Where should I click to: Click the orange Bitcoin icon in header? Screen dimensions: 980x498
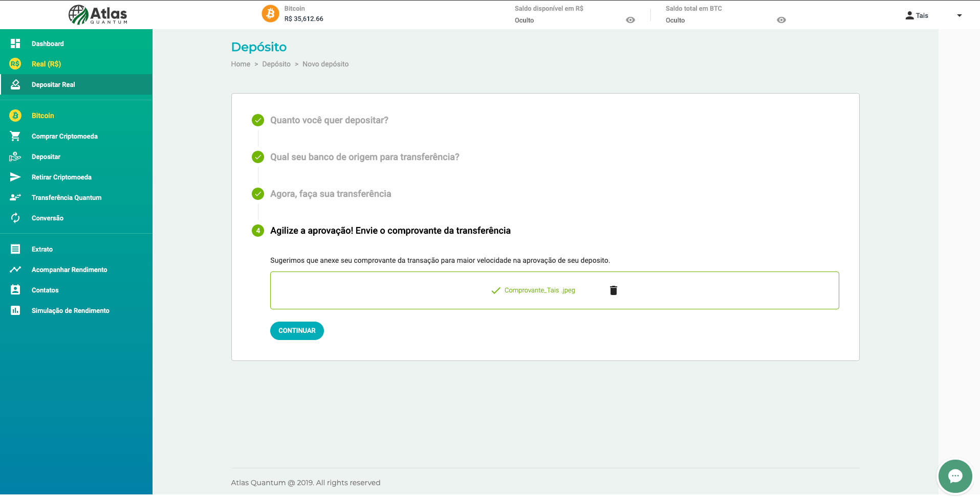click(270, 14)
